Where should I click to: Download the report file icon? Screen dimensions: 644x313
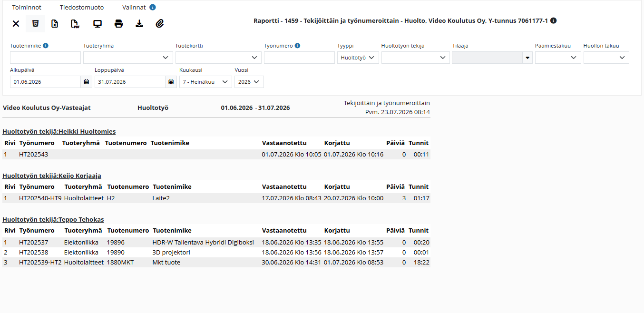pyautogui.click(x=139, y=23)
